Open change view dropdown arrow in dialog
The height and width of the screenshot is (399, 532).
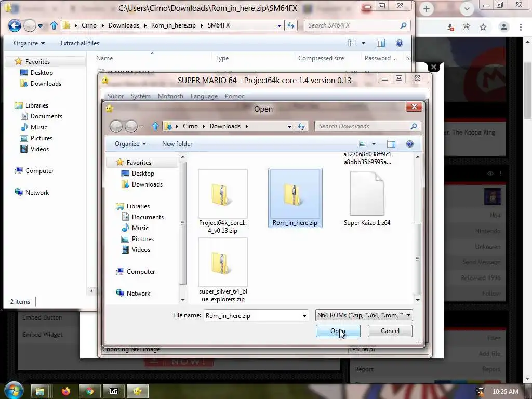(x=374, y=144)
